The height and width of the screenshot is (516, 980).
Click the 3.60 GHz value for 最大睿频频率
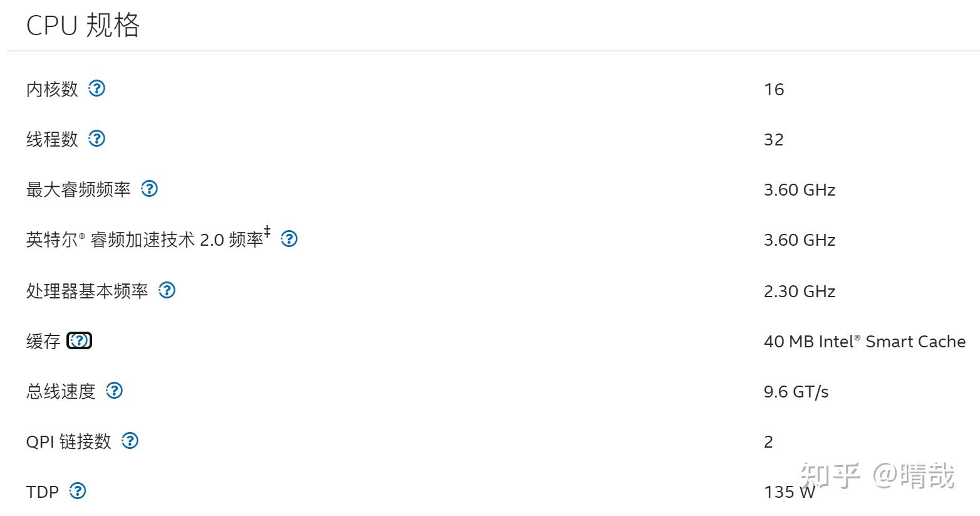800,190
